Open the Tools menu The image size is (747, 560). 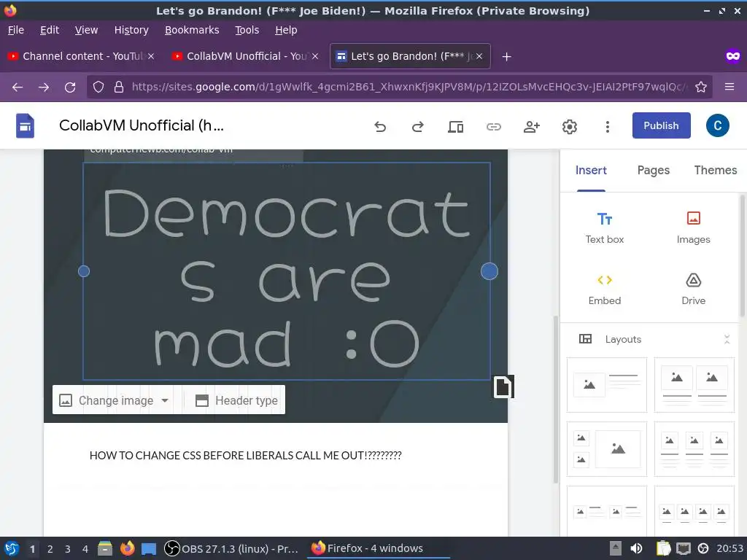247,30
